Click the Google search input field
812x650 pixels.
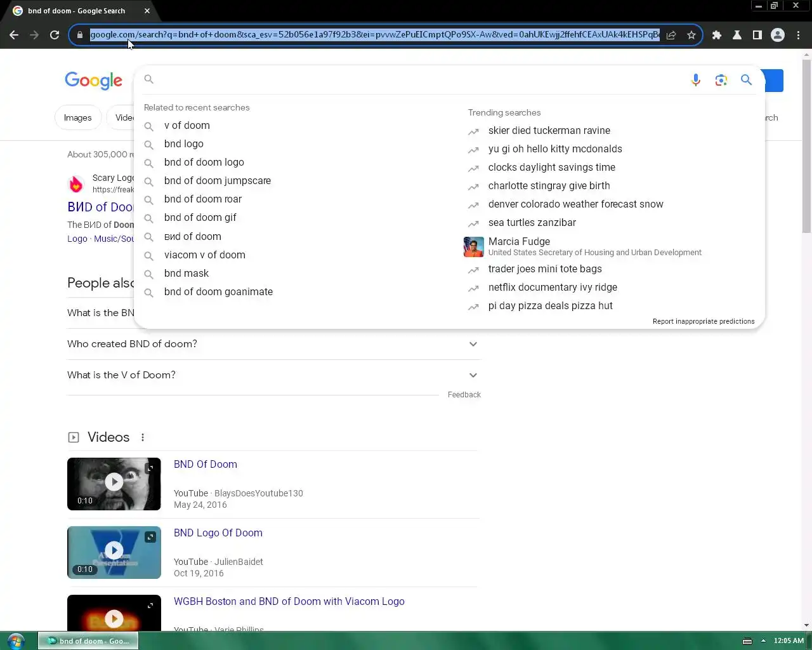tap(419, 80)
